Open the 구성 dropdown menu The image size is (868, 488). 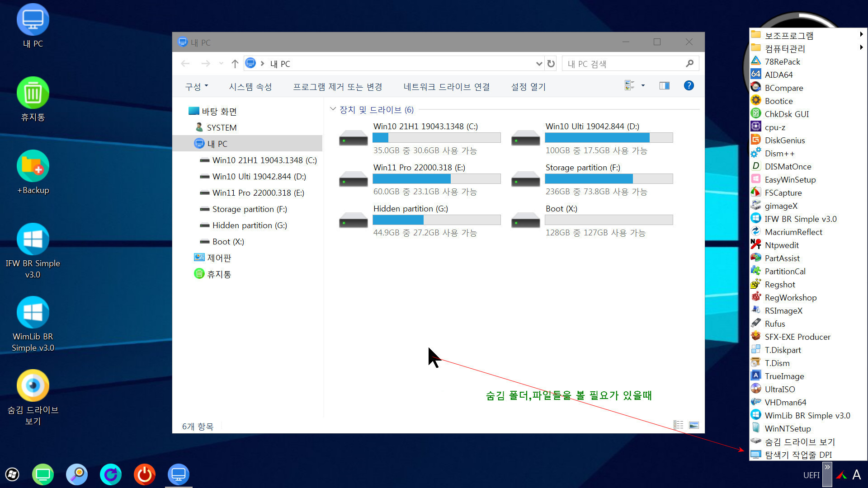pos(197,86)
